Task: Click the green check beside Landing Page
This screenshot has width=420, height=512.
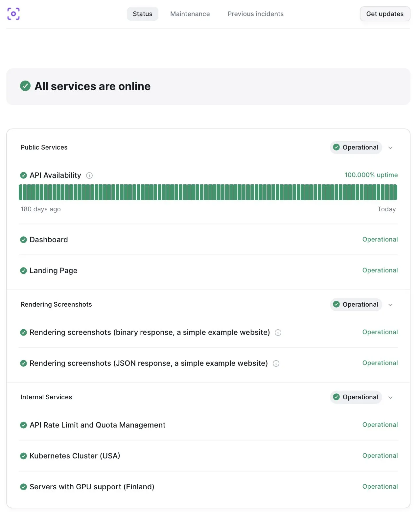Action: tap(23, 271)
